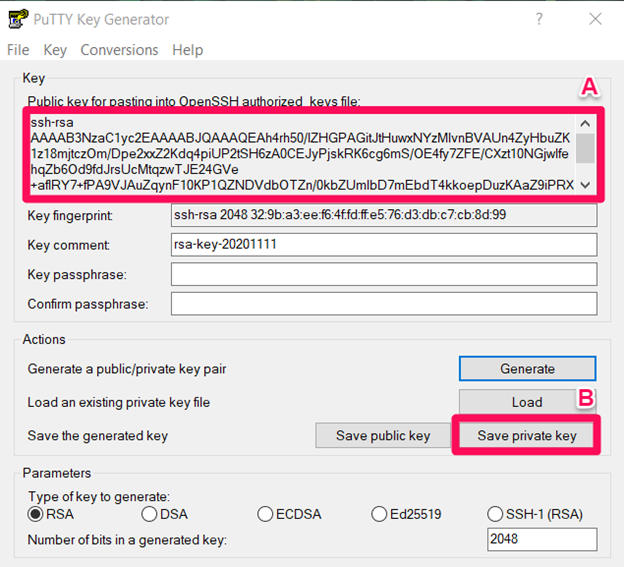Click the title bar help question mark

(540, 19)
